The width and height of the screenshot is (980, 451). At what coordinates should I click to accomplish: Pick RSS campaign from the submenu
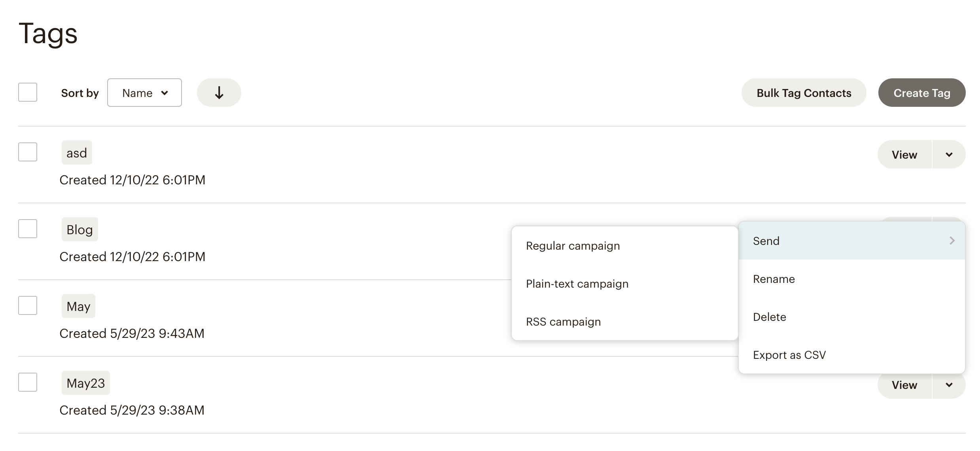pos(563,322)
